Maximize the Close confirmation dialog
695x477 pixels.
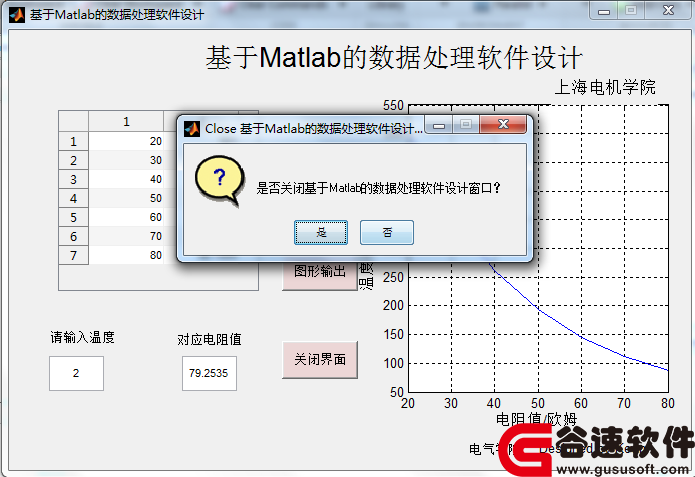point(465,124)
